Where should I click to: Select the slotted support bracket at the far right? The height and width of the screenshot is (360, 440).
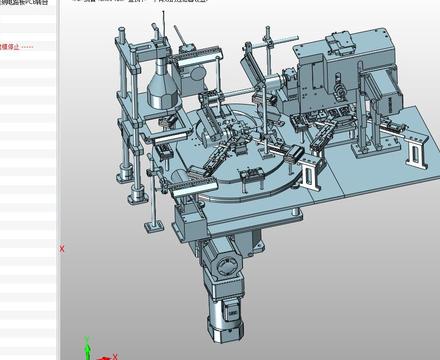pos(416,152)
